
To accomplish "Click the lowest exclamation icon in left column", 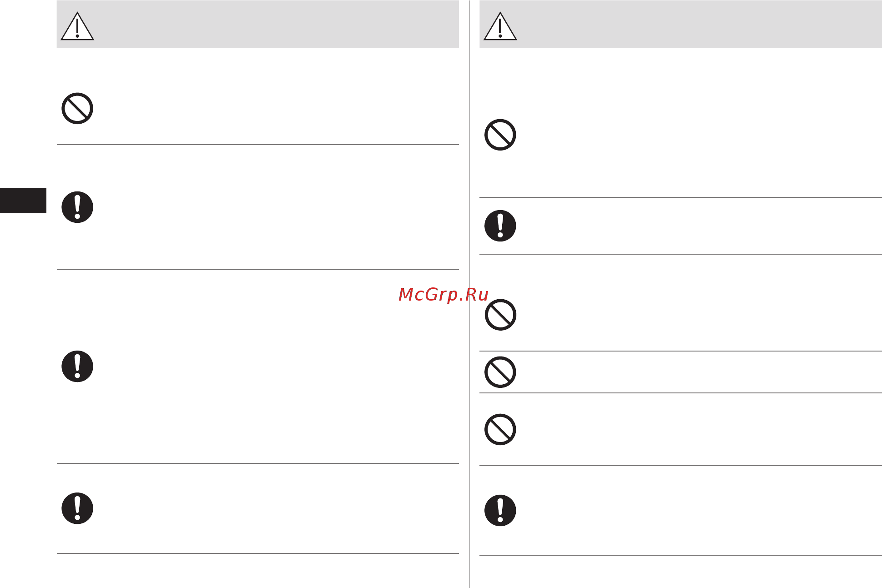I will (x=77, y=508).
